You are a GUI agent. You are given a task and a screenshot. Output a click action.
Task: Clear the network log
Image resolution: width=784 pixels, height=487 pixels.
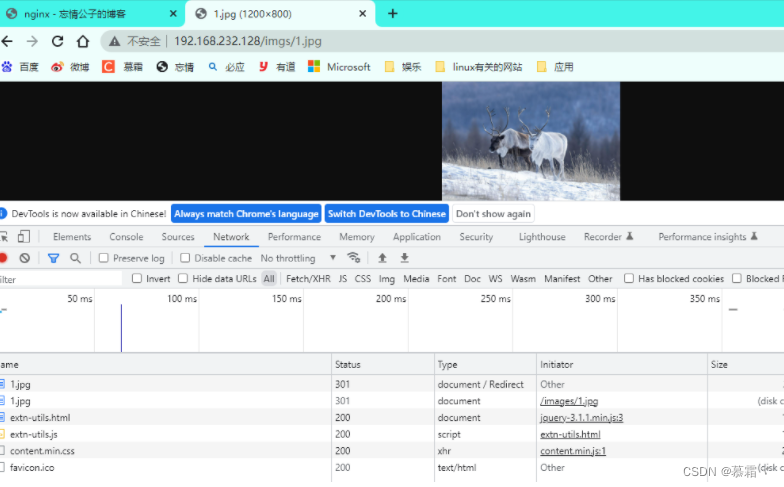24,258
